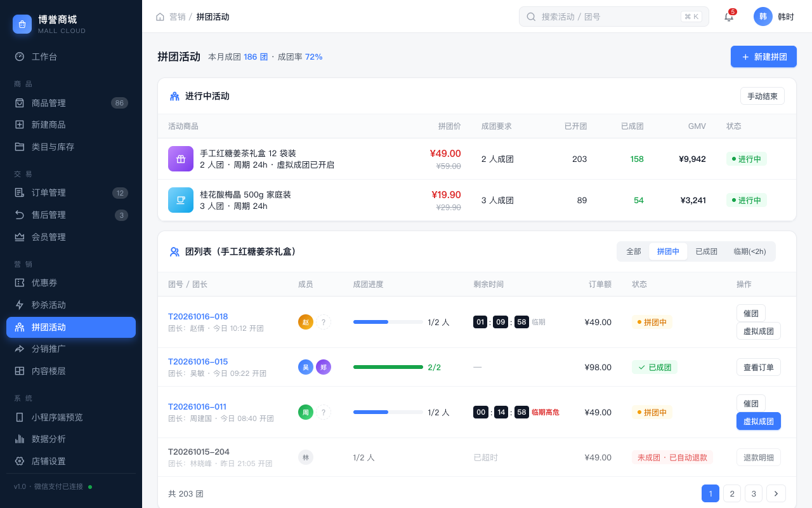Open 订单管理 in the sidebar
Screen dimensions: 812x508
click(71, 192)
